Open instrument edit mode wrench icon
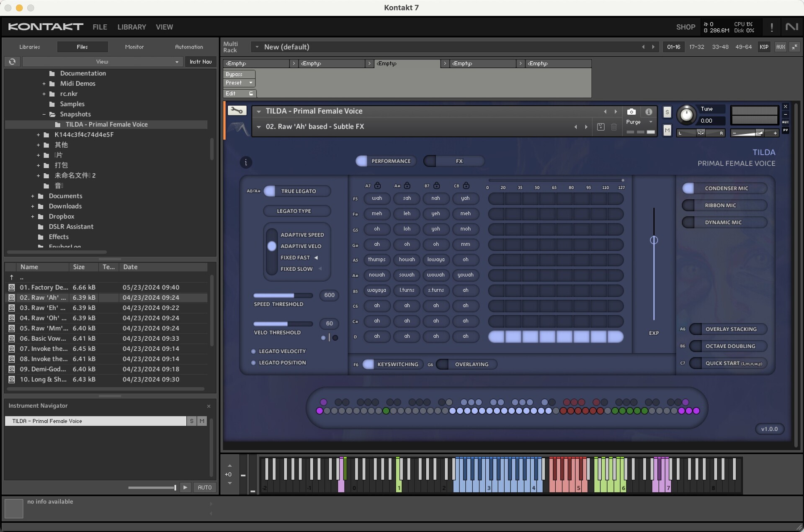 [x=237, y=111]
